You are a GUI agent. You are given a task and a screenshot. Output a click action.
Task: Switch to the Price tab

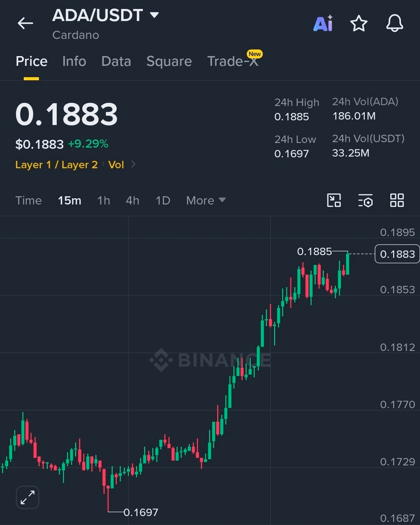[32, 61]
